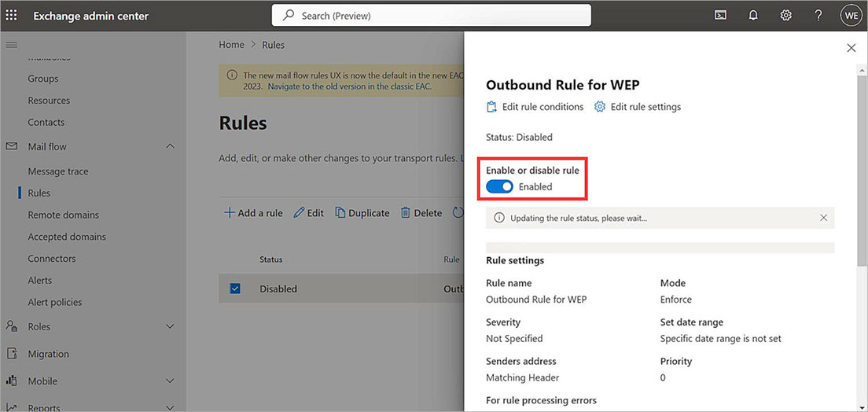Click the Home breadcrumb link

pos(231,45)
